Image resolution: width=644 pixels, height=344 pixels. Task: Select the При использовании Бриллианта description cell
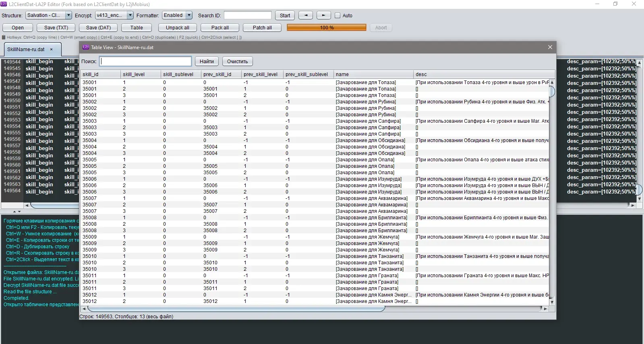tap(482, 217)
